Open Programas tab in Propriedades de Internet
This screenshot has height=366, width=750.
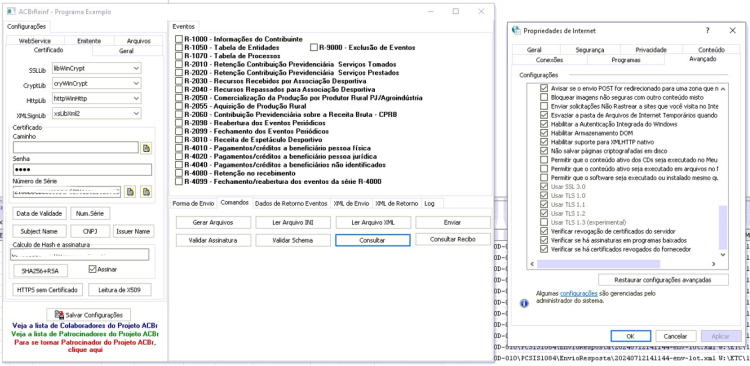[626, 60]
